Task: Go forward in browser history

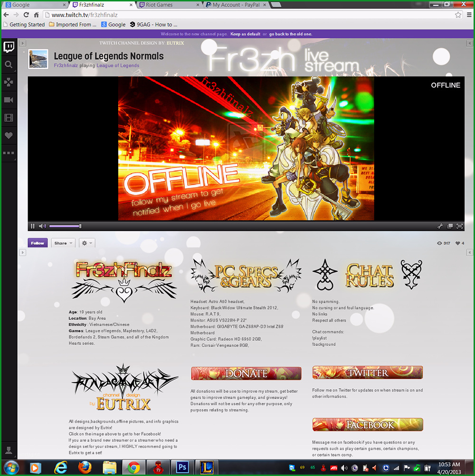Action: tap(16, 15)
